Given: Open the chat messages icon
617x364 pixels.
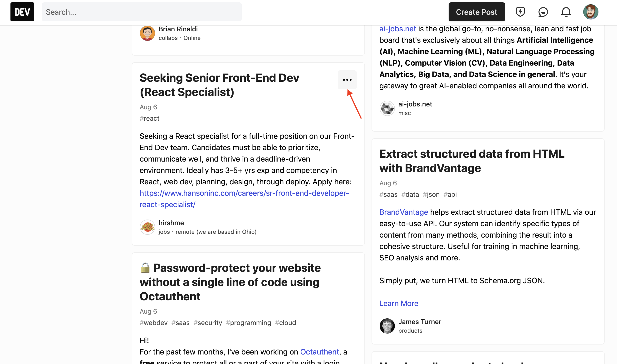Looking at the screenshot, I should click(x=543, y=12).
